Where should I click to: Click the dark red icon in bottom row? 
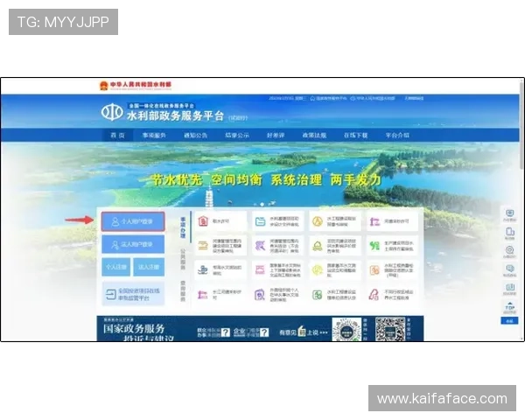[x=374, y=294]
